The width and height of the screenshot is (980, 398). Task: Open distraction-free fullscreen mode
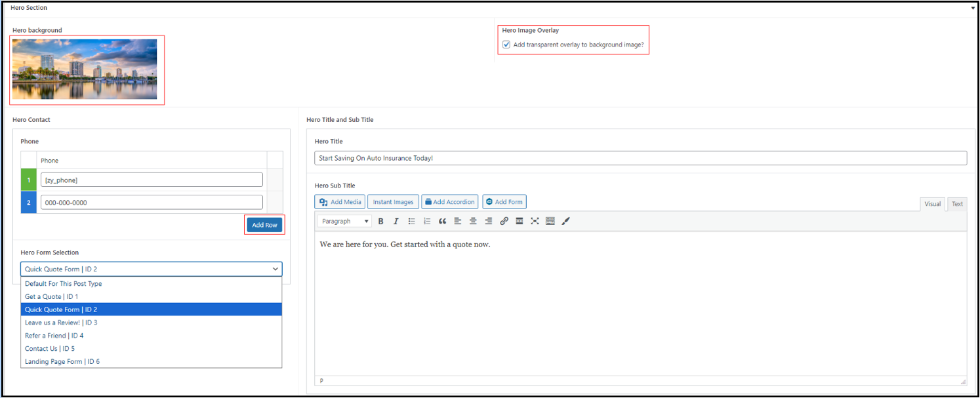click(x=535, y=222)
